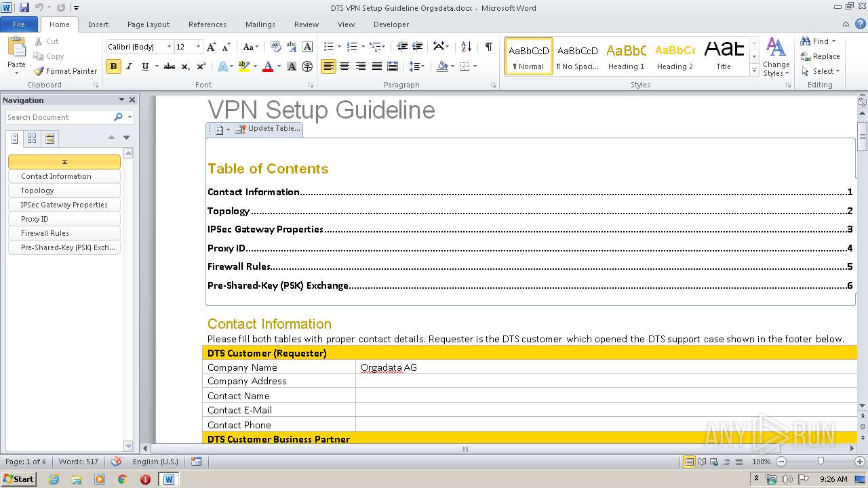Justify the paragraph text
The height and width of the screenshot is (488, 868).
377,66
